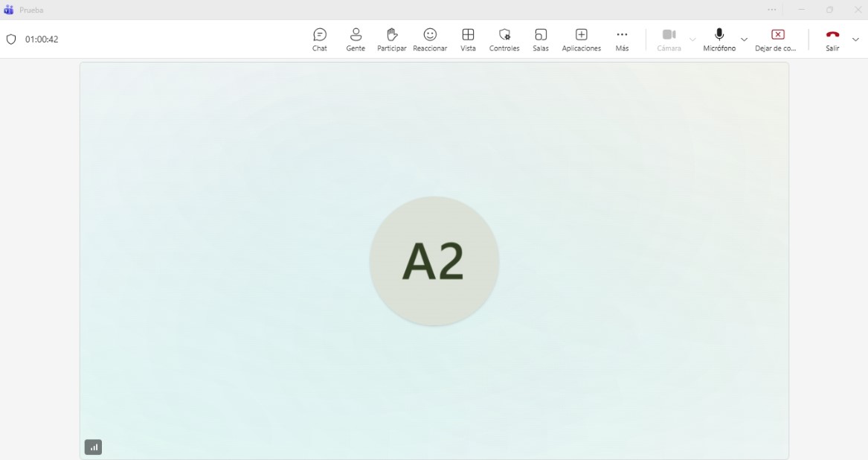Screen dimensions: 868x460
Task: Open meeting Controles
Action: pos(504,40)
